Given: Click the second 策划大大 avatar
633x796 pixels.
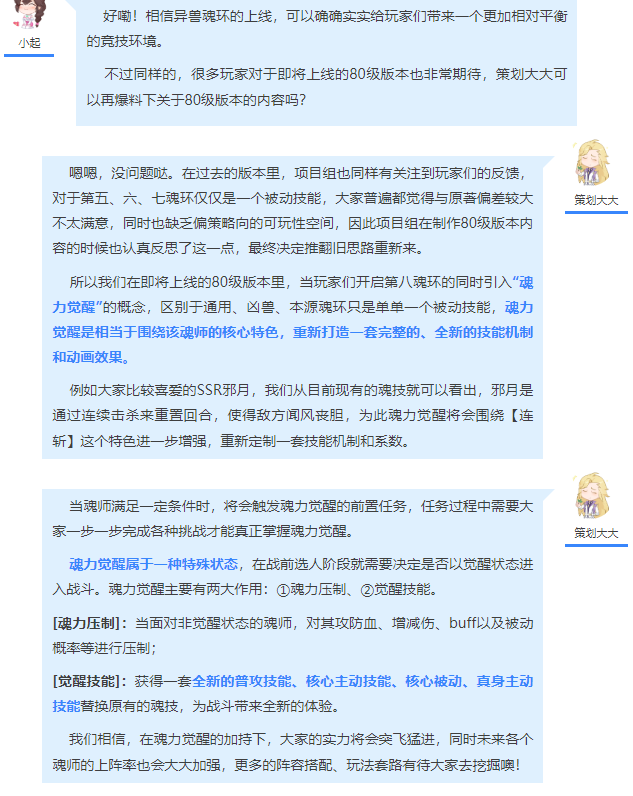Looking at the screenshot, I should (x=593, y=496).
